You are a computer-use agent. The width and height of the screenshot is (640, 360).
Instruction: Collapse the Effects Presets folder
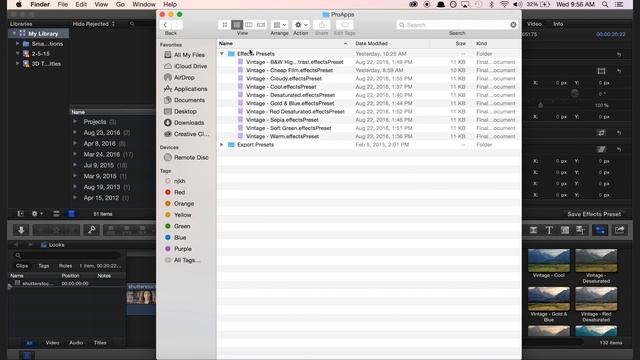(222, 54)
